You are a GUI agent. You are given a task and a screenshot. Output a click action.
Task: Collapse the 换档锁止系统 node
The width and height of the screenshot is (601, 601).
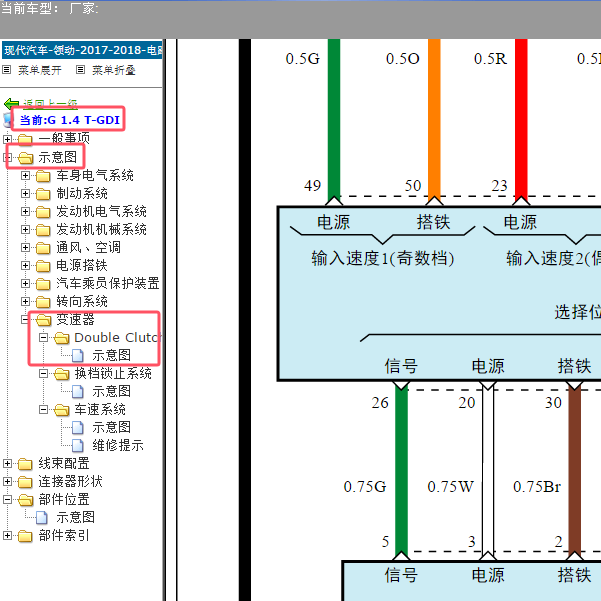(43, 373)
